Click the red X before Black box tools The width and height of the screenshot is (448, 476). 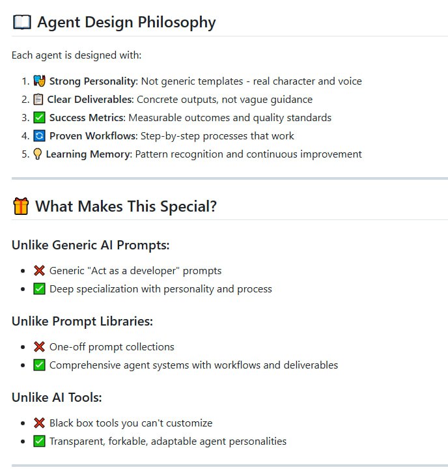click(39, 423)
